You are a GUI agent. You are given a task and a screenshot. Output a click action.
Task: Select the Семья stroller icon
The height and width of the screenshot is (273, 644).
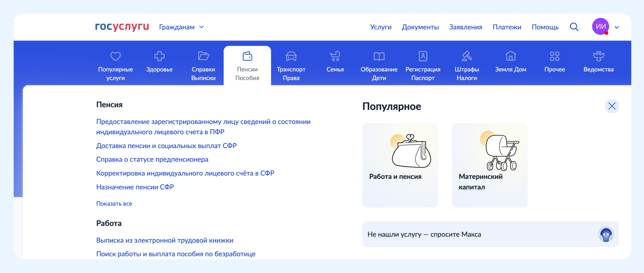[x=335, y=56]
